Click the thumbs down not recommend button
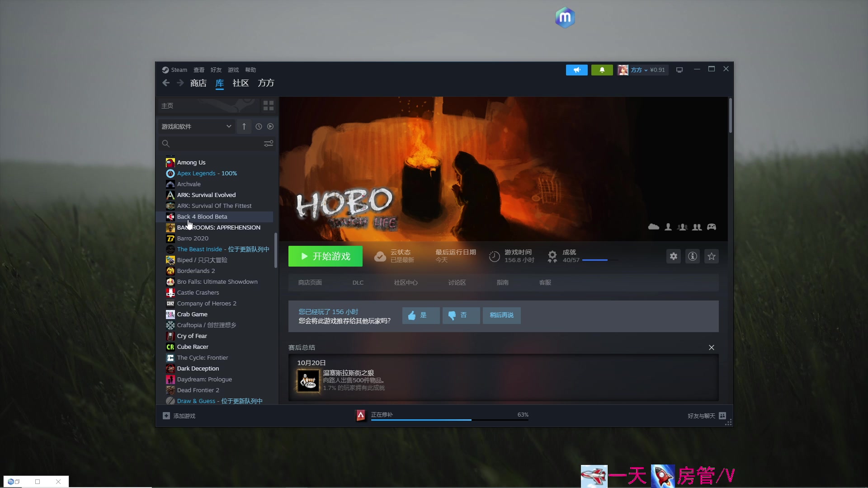The width and height of the screenshot is (868, 488). point(461,315)
